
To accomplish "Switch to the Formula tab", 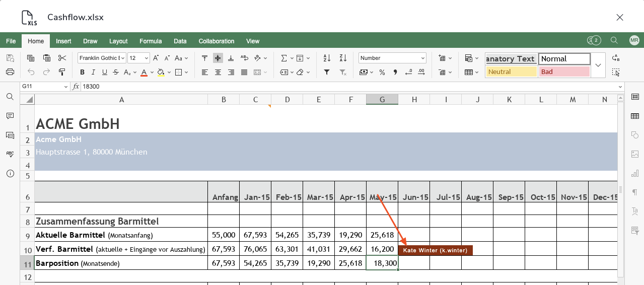I will click(x=151, y=41).
